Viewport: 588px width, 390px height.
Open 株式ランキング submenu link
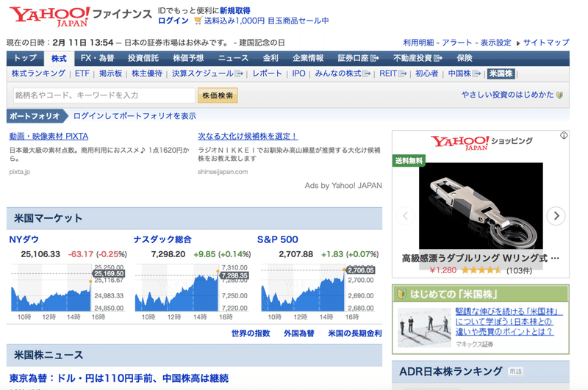39,73
